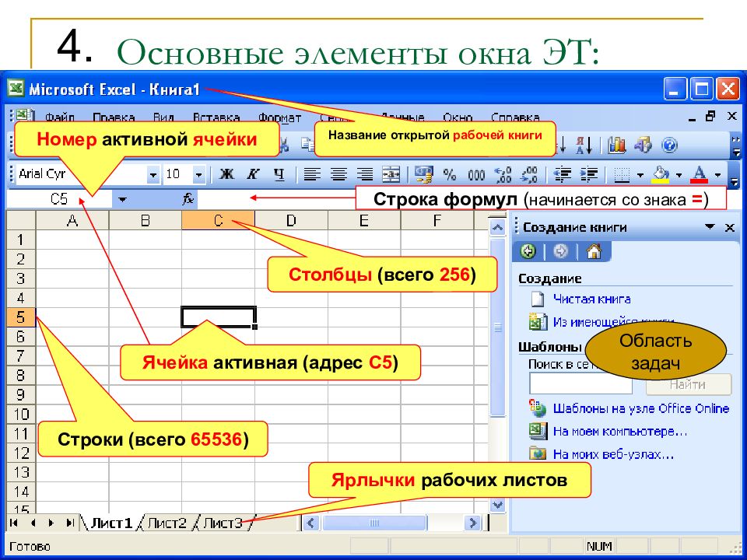This screenshot has width=747, height=560.
Task: Toggle bold with the Ж button
Action: (226, 174)
